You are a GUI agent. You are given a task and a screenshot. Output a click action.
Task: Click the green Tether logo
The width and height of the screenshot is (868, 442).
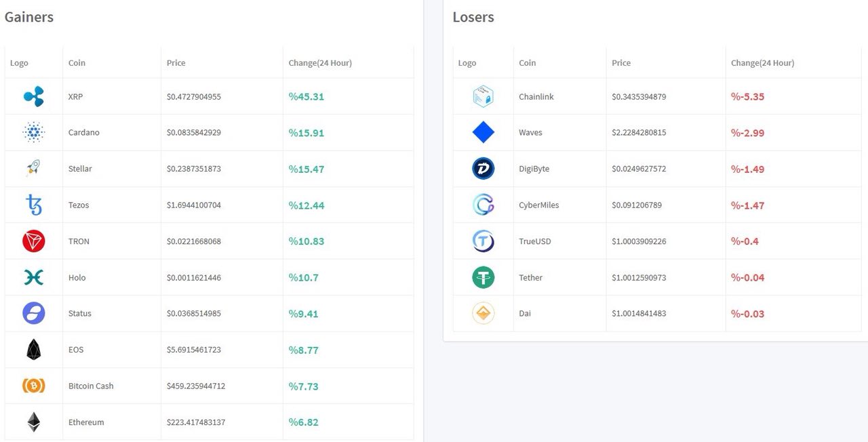(484, 277)
